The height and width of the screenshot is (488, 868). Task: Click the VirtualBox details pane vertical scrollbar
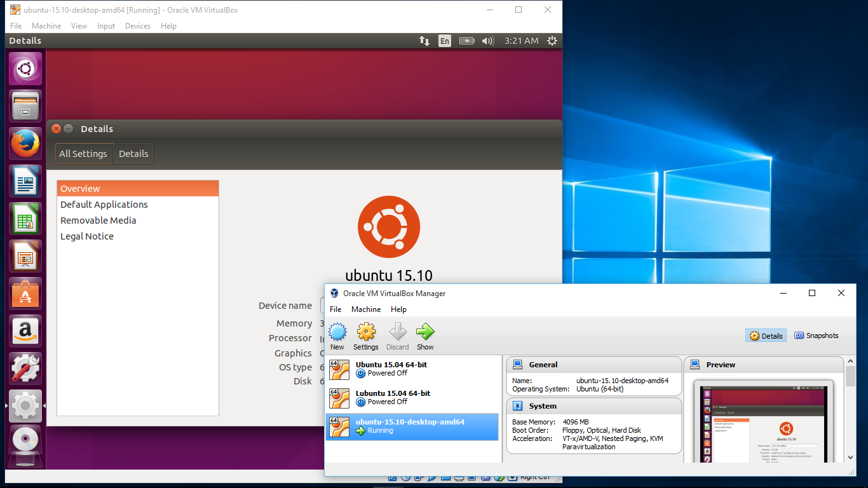click(x=851, y=407)
